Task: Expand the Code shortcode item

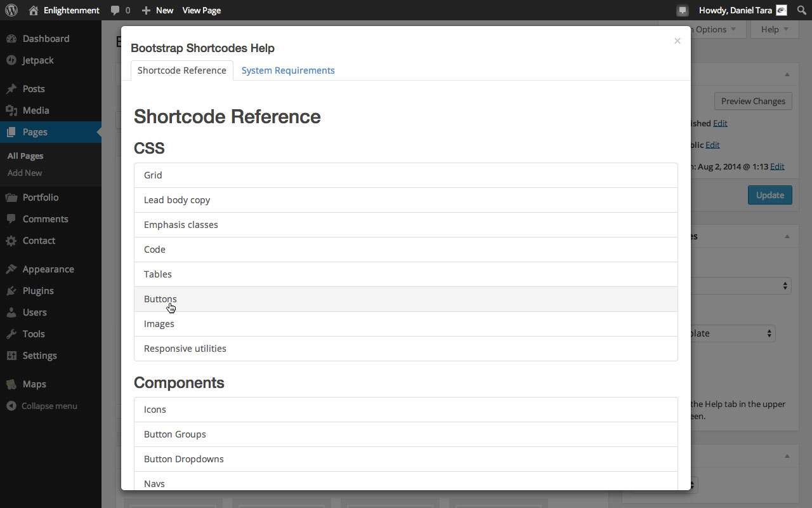Action: tap(406, 250)
